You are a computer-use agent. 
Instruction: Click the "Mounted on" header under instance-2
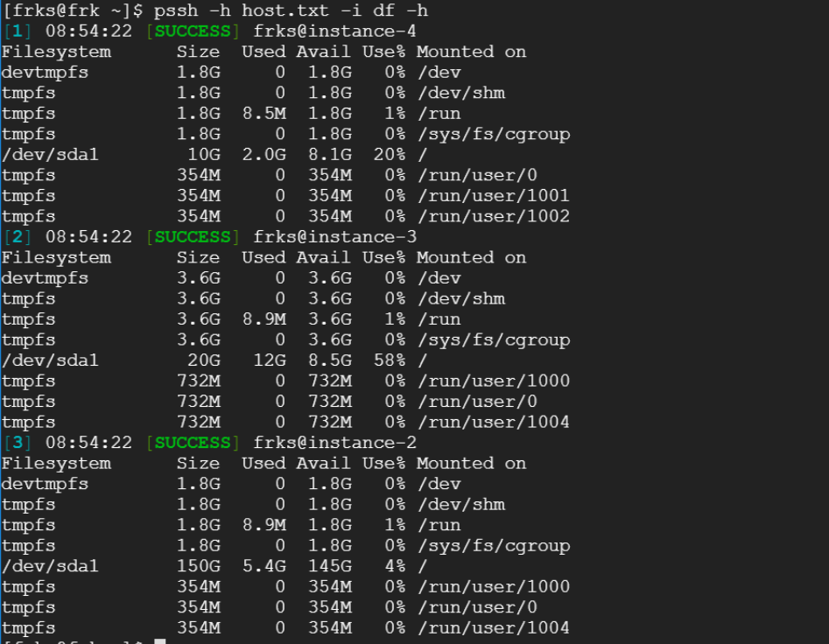(472, 464)
